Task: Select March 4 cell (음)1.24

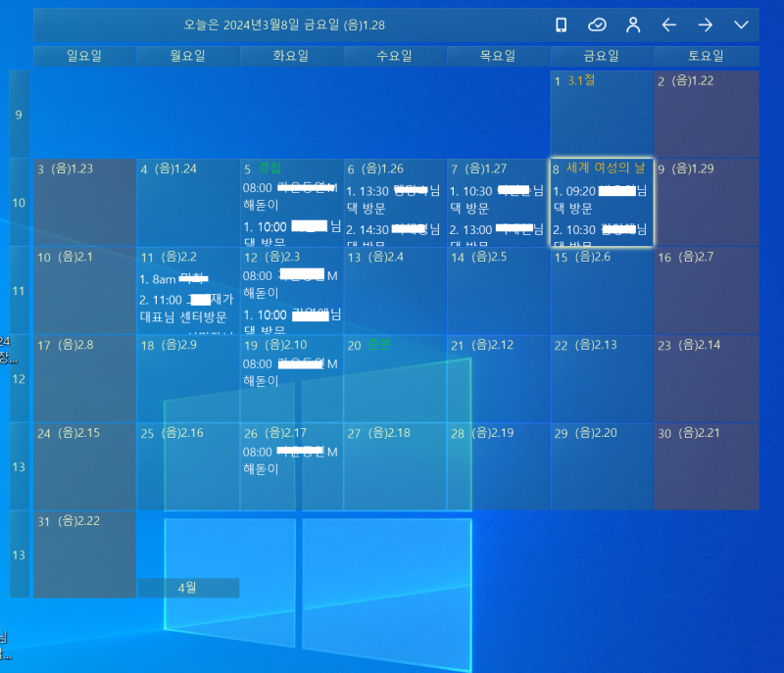Action: pyautogui.click(x=188, y=203)
